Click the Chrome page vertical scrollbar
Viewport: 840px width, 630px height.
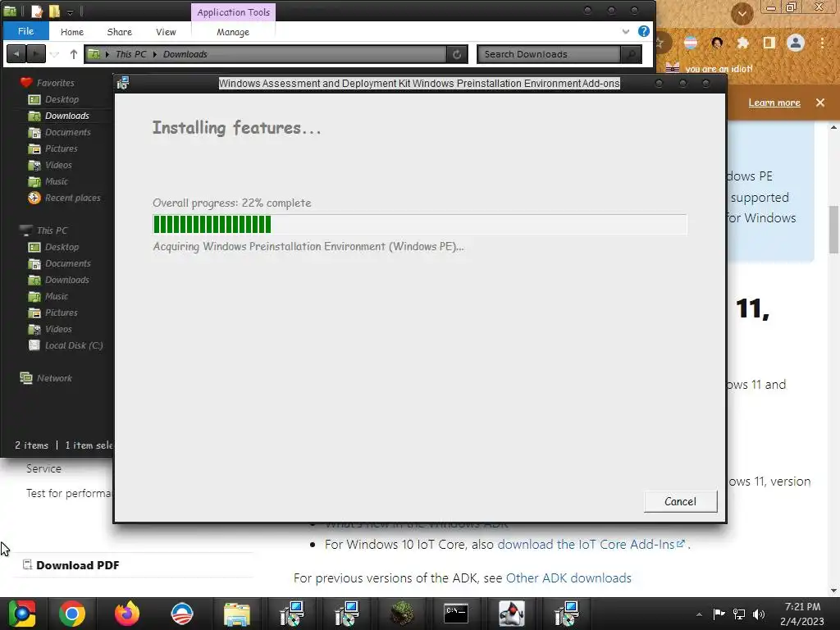[x=833, y=231]
